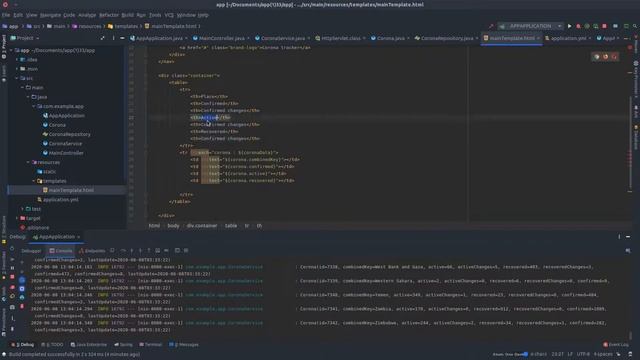This screenshot has height=360, width=640.
Task: Click the Step Into icon in debugger toolbar
Action: 131,251
